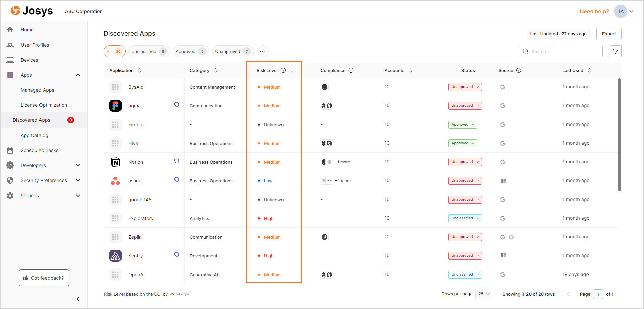
Task: Click the Microsoft source icon in asana row
Action: [x=504, y=181]
